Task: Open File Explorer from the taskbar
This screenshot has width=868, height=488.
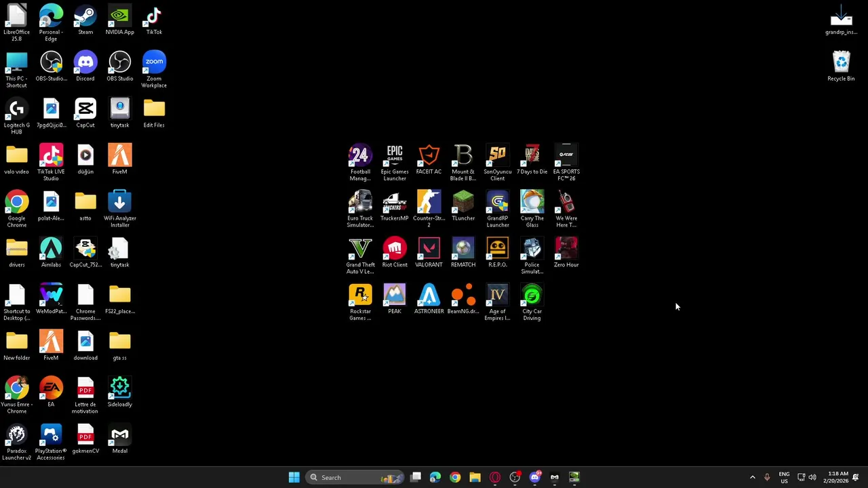Action: click(475, 477)
